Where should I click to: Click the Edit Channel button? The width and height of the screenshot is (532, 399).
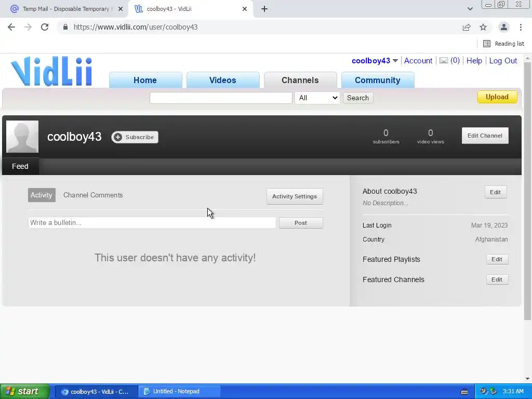485,136
